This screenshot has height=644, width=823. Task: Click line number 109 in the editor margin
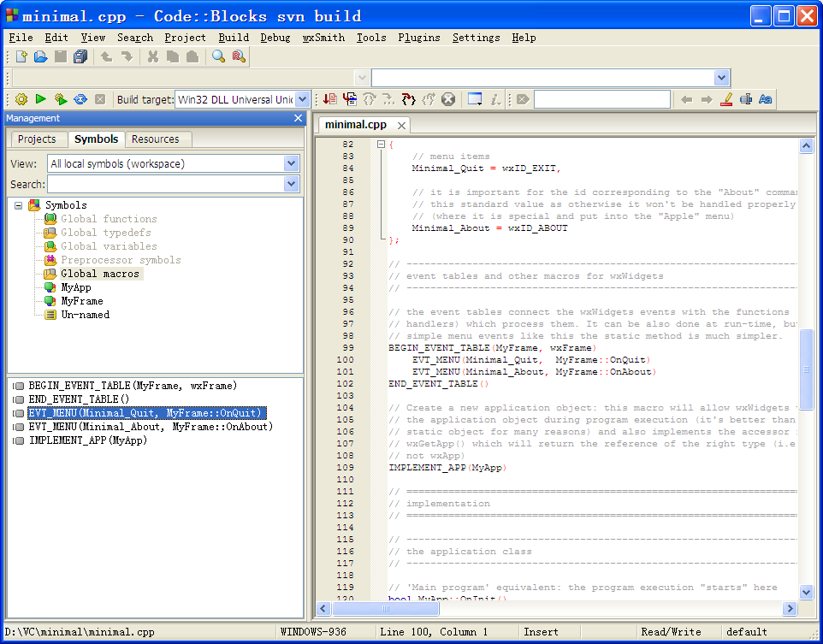tap(346, 467)
